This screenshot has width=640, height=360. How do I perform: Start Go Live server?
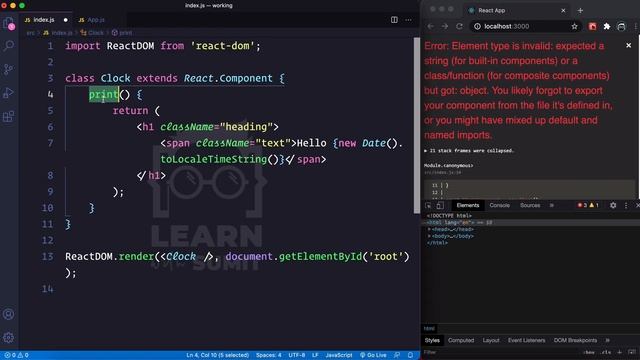click(x=373, y=355)
